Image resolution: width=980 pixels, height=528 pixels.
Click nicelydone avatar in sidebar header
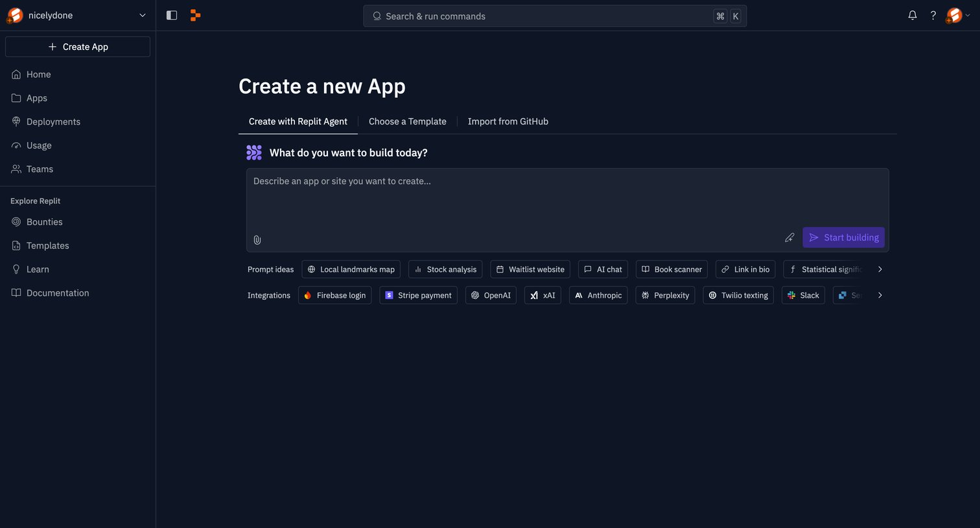[15, 16]
